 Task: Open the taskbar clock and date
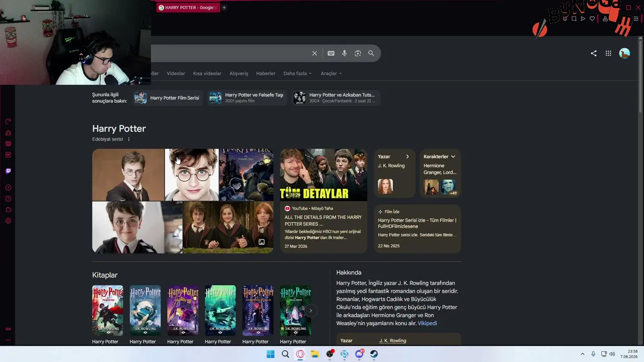point(629,354)
